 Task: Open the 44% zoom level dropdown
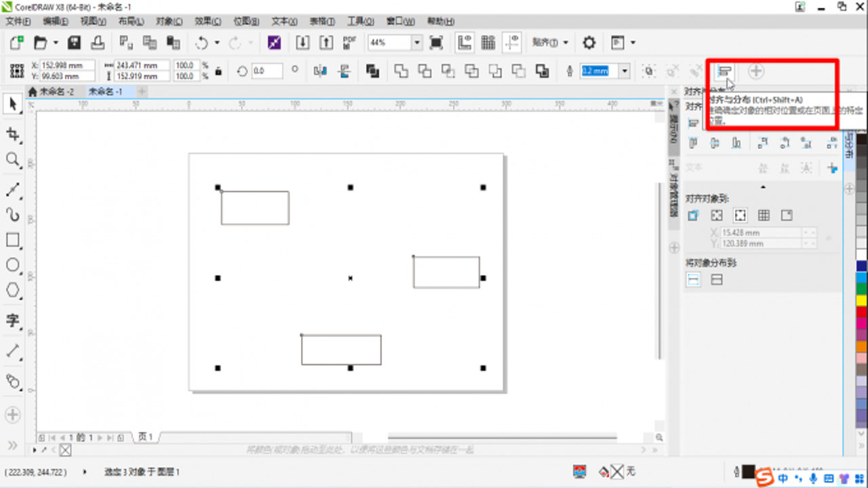(x=416, y=43)
